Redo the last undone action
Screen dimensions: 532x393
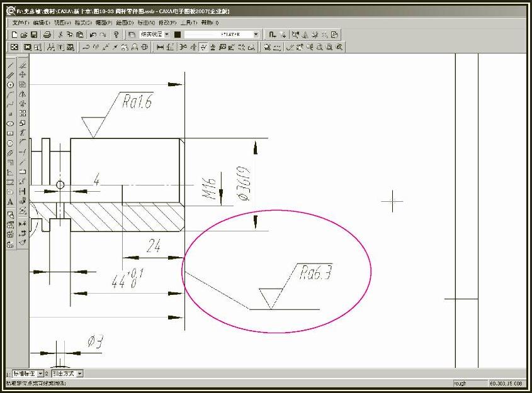(x=103, y=35)
